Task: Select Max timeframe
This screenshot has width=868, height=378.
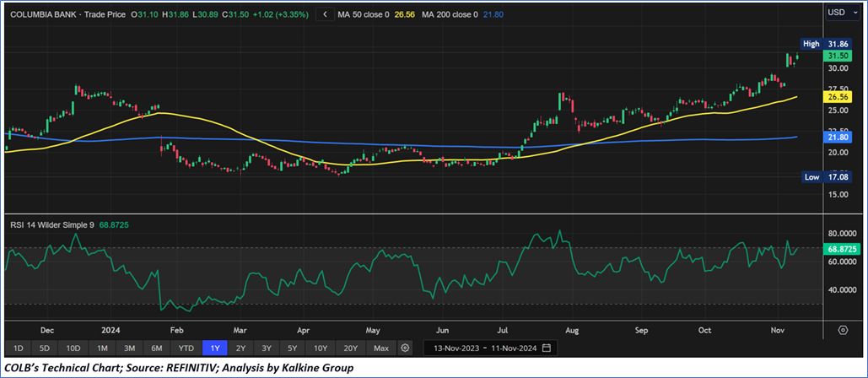Action: click(x=381, y=348)
